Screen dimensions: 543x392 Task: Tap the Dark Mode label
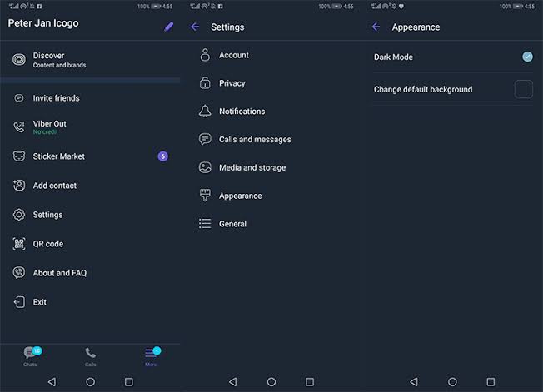(x=393, y=57)
